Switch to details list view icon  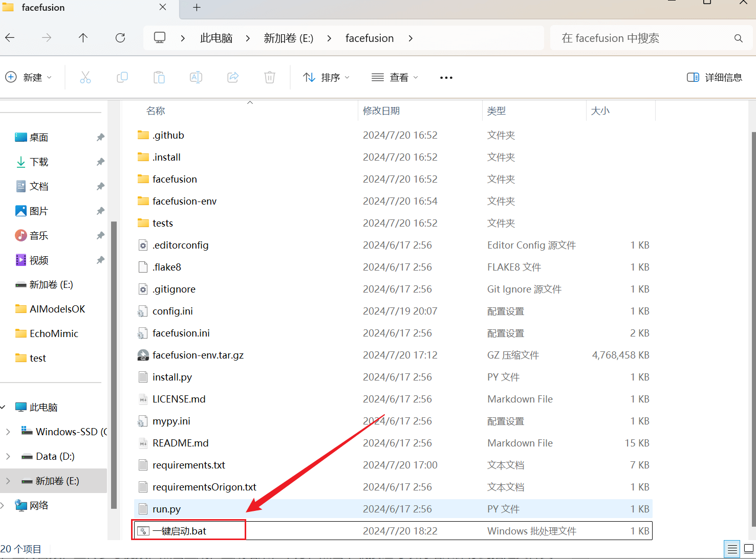[x=732, y=549]
